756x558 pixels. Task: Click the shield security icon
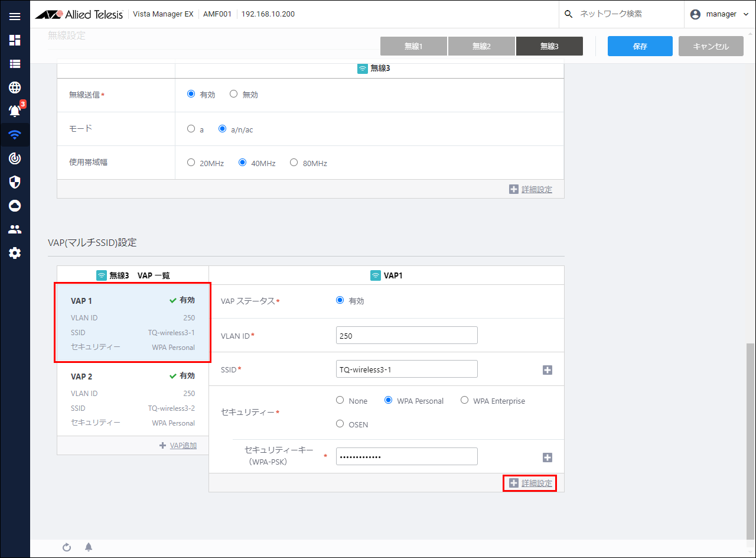[15, 181]
